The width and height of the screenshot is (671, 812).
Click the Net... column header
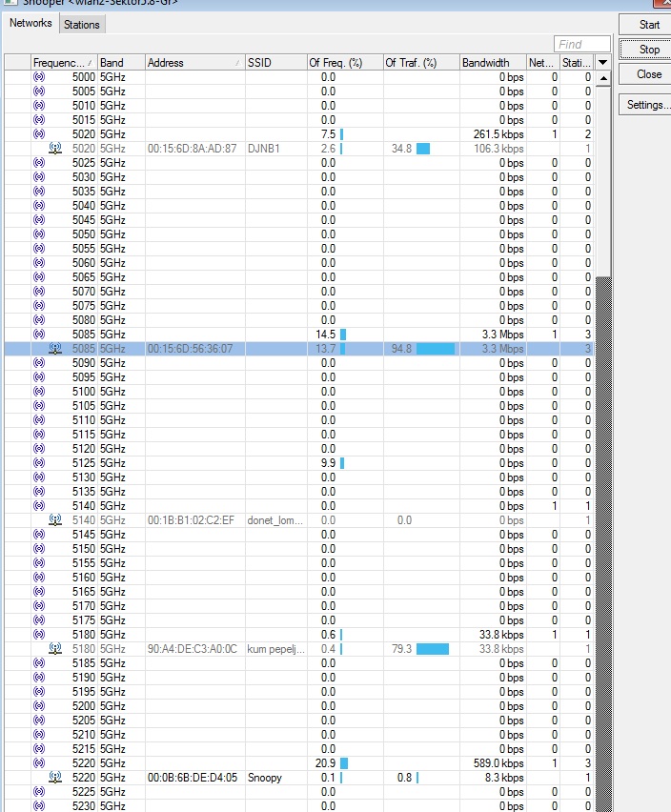[543, 63]
